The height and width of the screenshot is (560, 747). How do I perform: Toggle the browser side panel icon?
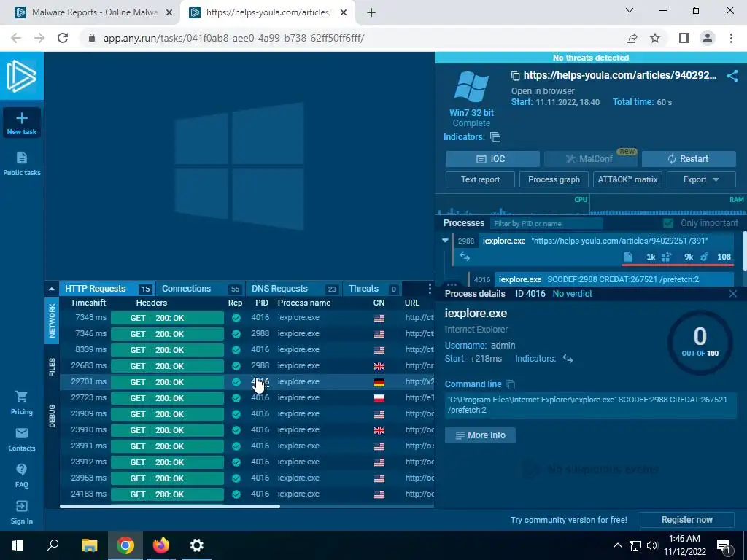click(684, 38)
